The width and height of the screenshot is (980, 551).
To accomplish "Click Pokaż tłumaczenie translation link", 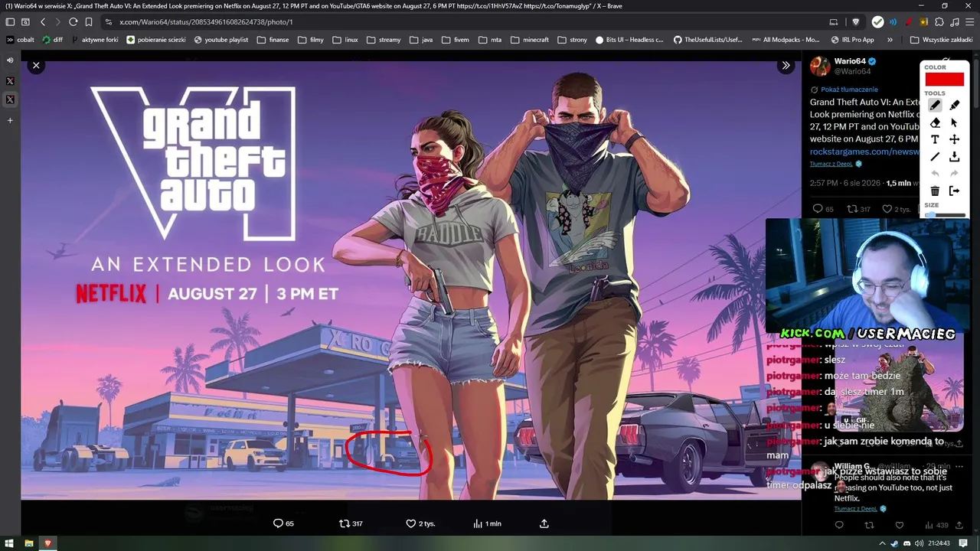I will click(x=849, y=90).
